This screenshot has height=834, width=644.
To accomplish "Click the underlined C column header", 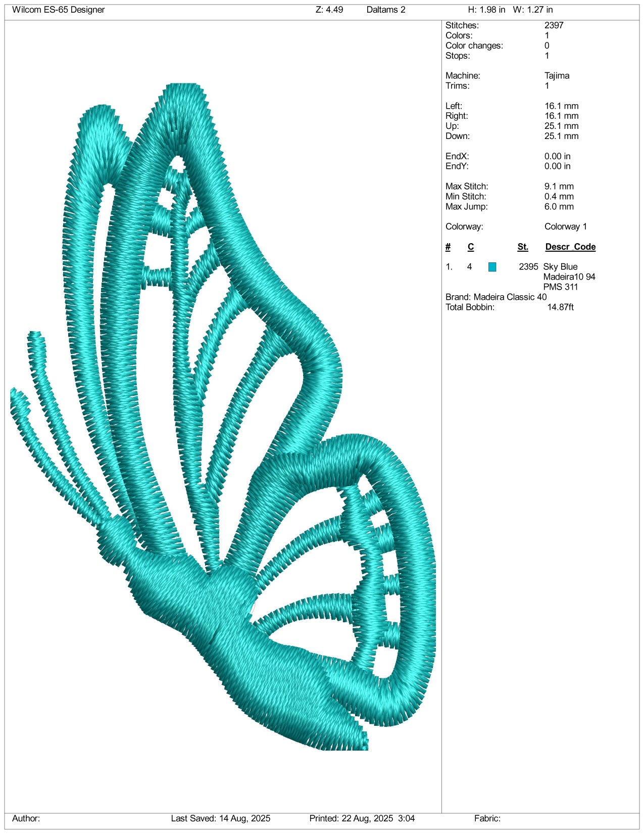I will (470, 247).
